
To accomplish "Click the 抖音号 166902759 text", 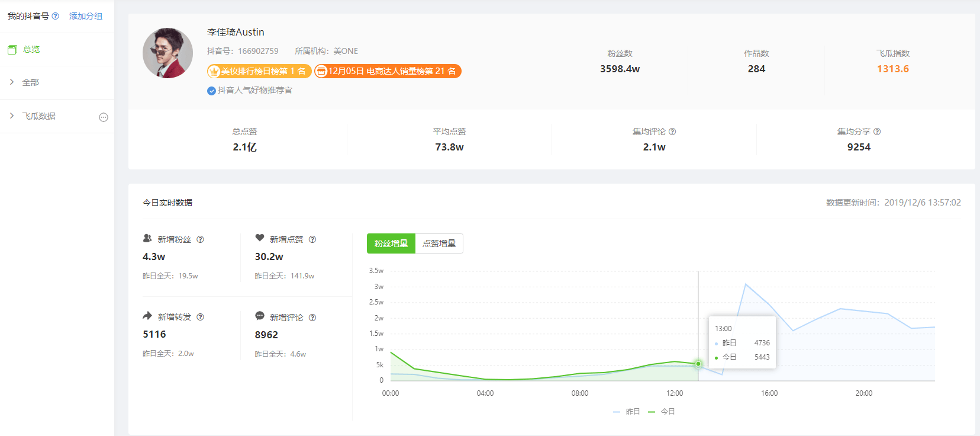I will (243, 52).
